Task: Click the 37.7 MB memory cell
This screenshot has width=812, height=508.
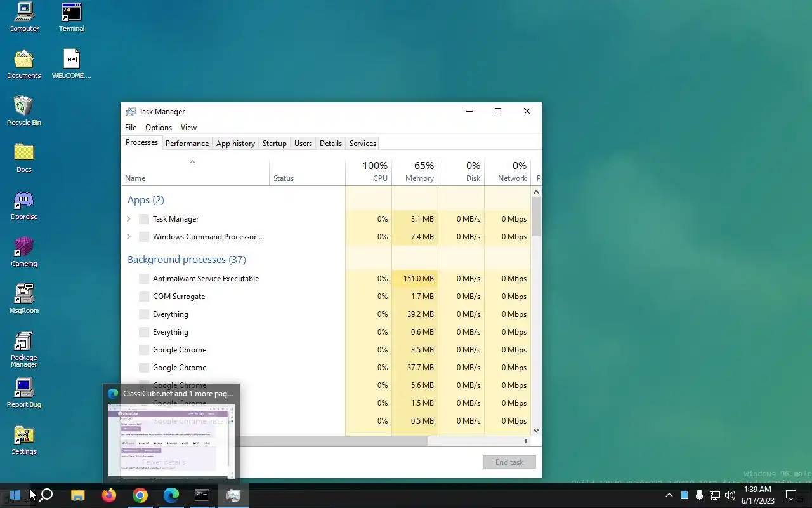Action: tap(415, 368)
